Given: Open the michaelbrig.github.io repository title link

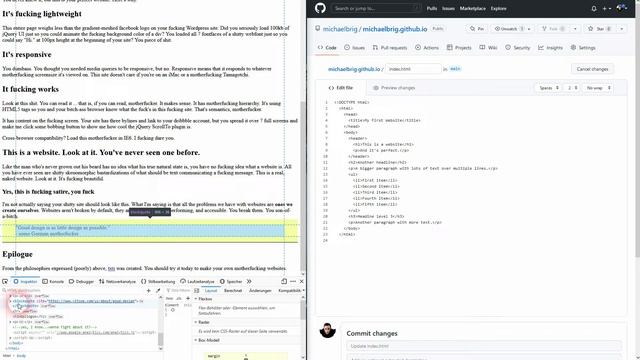Looking at the screenshot, I should click(395, 29).
